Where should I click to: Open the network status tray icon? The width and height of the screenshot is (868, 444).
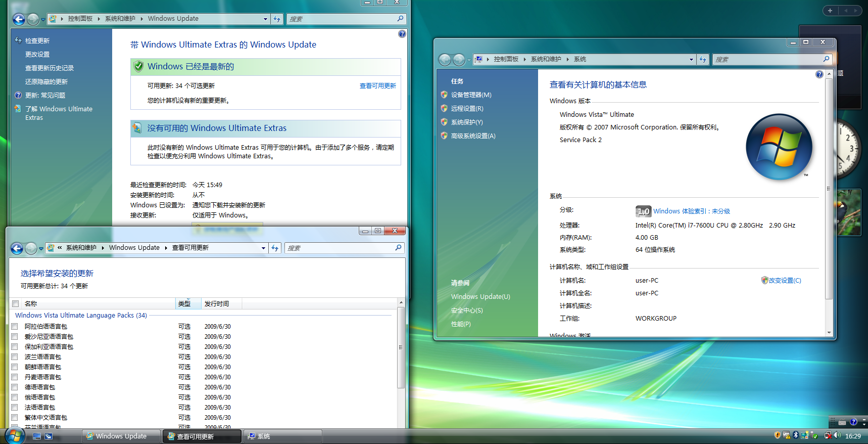coord(828,435)
